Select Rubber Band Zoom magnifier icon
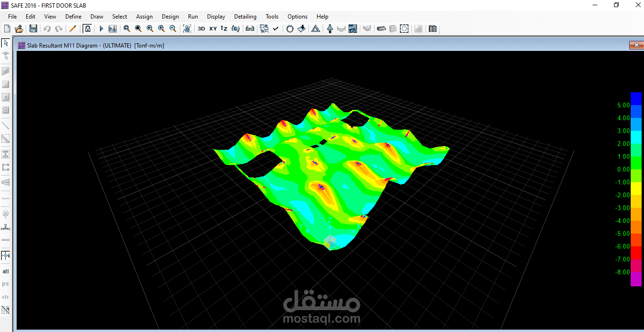The image size is (644, 332). pos(127,29)
